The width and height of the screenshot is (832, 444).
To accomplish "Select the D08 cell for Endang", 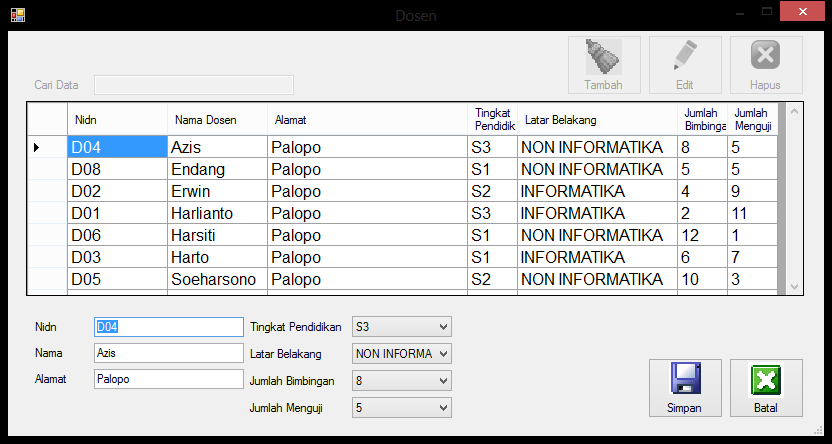I will click(116, 169).
